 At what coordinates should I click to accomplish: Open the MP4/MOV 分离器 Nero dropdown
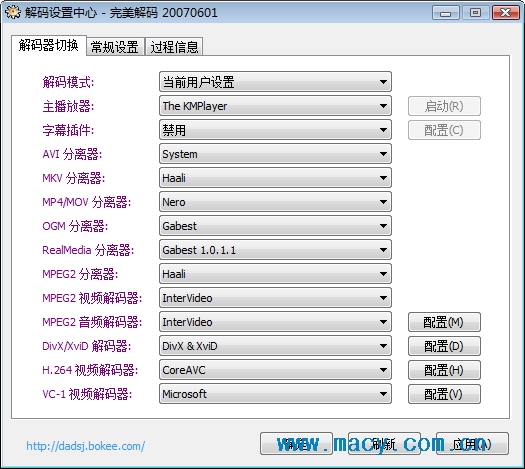(x=275, y=202)
